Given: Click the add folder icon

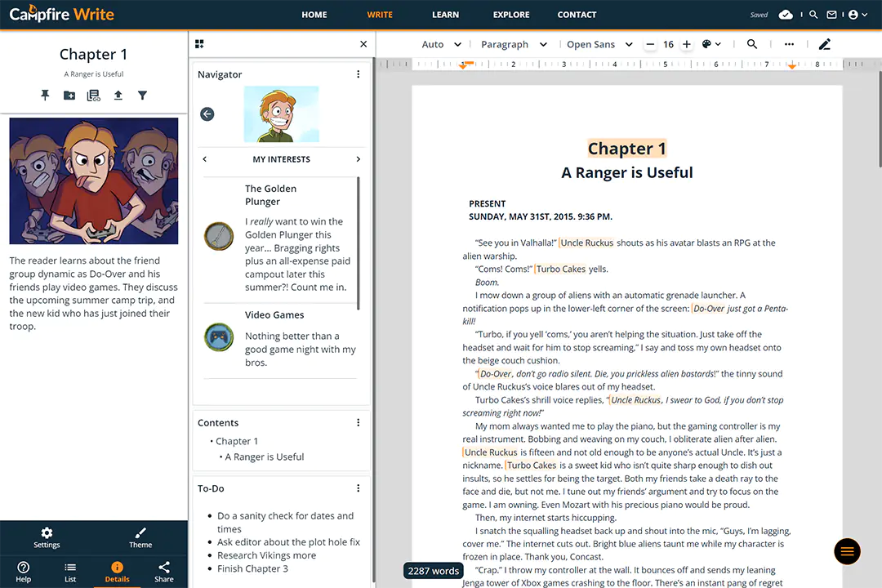Looking at the screenshot, I should [69, 96].
